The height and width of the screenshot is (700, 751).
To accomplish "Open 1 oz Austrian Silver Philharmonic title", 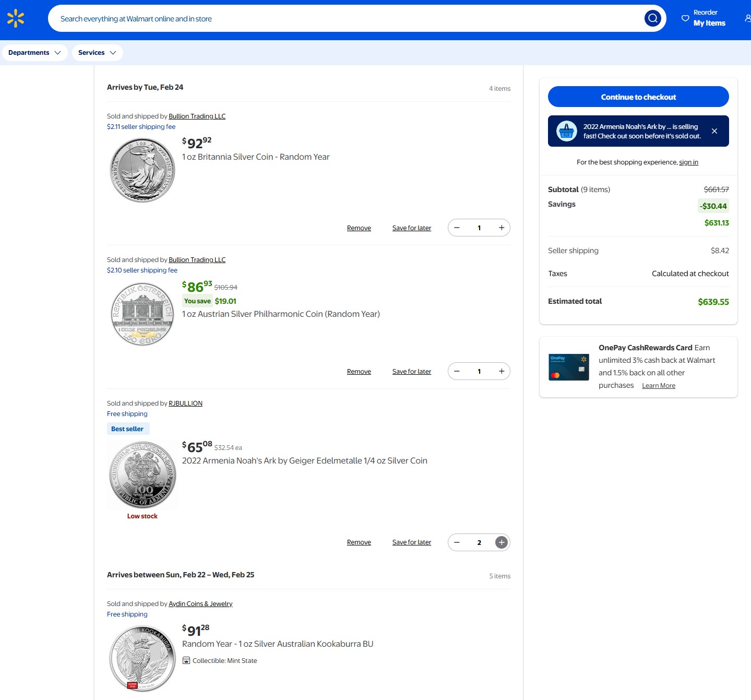I will 281,314.
